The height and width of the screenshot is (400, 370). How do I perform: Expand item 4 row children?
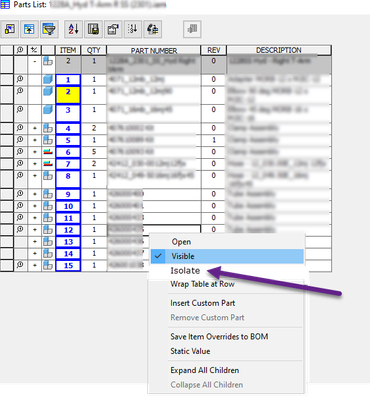(x=35, y=128)
